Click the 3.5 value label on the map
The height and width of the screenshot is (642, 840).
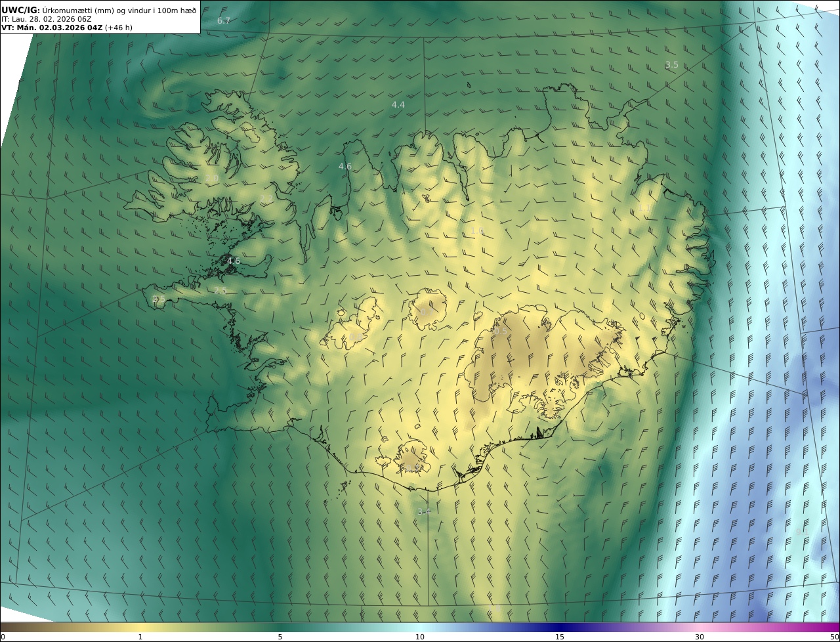tap(671, 65)
